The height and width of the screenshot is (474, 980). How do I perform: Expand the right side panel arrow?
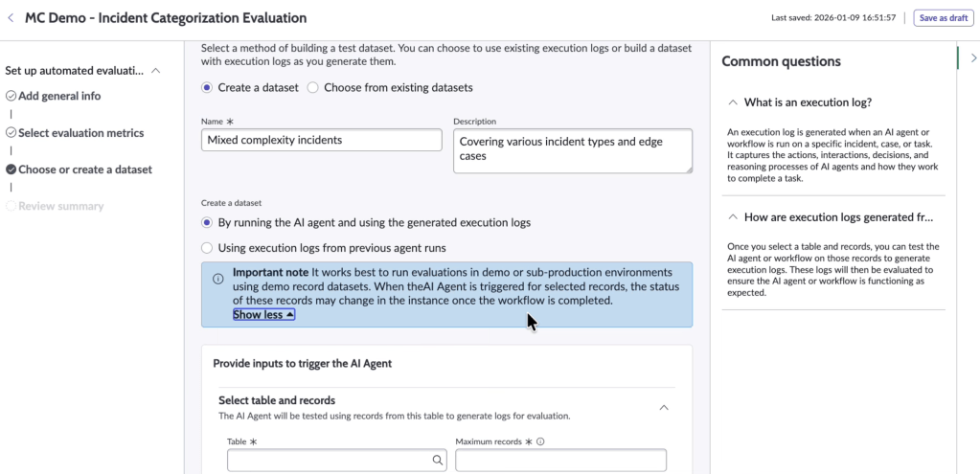[973, 58]
